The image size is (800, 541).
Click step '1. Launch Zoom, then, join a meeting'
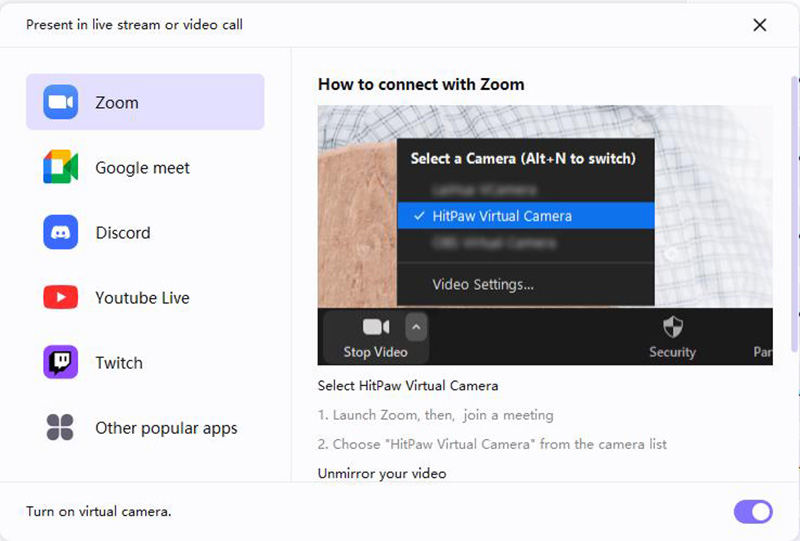[435, 415]
